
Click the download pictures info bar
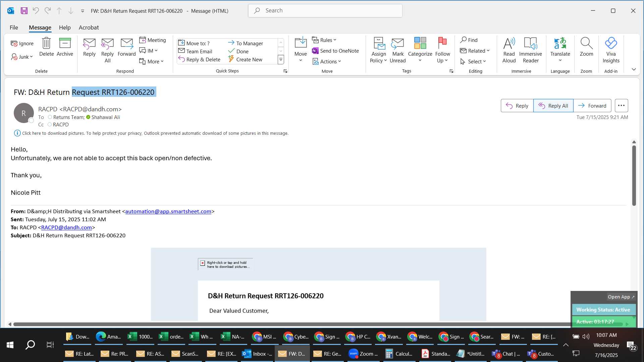[151, 133]
